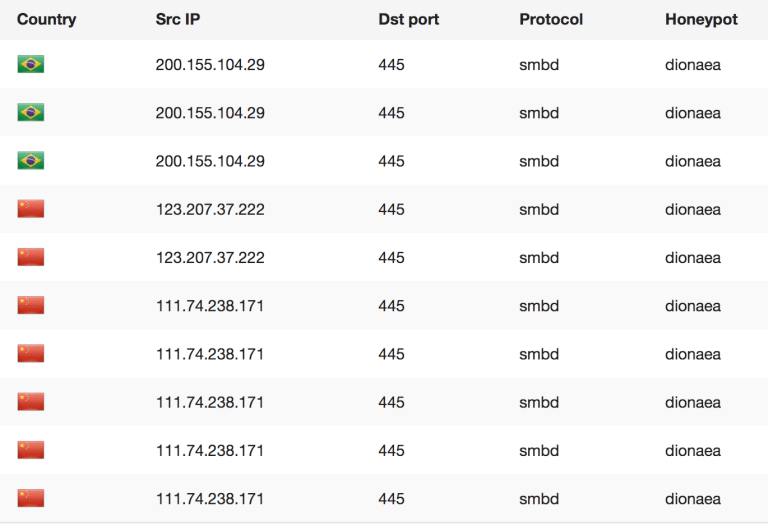
Task: Click the Brazil flag in the first row
Action: 31,65
